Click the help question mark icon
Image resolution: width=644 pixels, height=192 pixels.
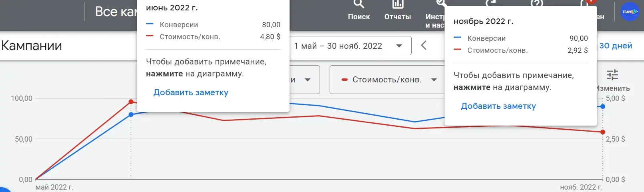536,3
